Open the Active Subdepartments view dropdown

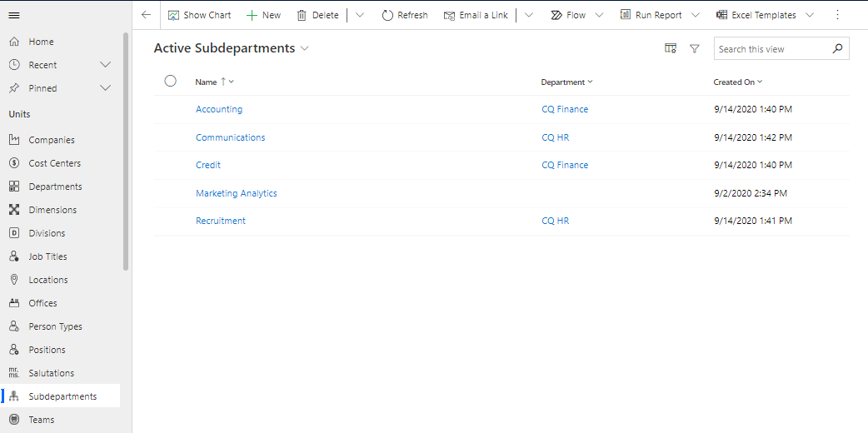click(305, 49)
